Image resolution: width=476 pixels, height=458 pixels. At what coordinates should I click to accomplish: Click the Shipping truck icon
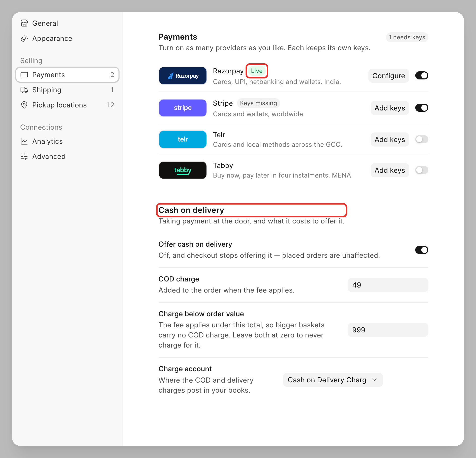point(24,90)
